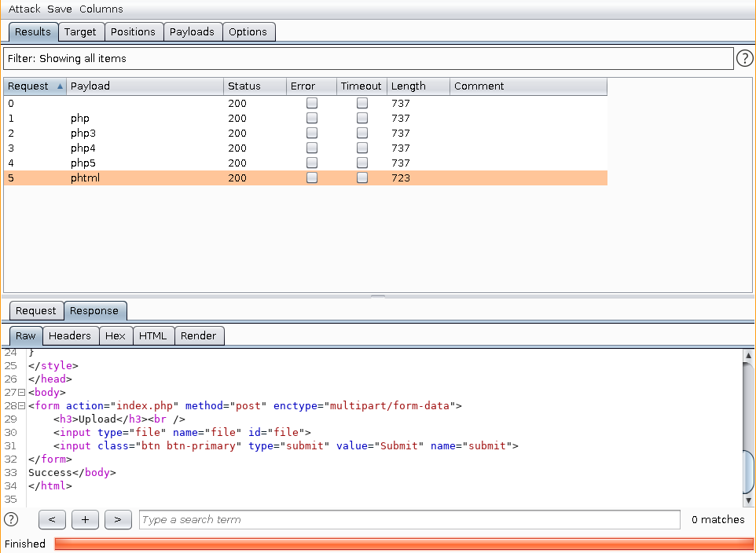The width and height of the screenshot is (756, 553).
Task: Toggle Error checkbox for request 0
Action: [312, 103]
